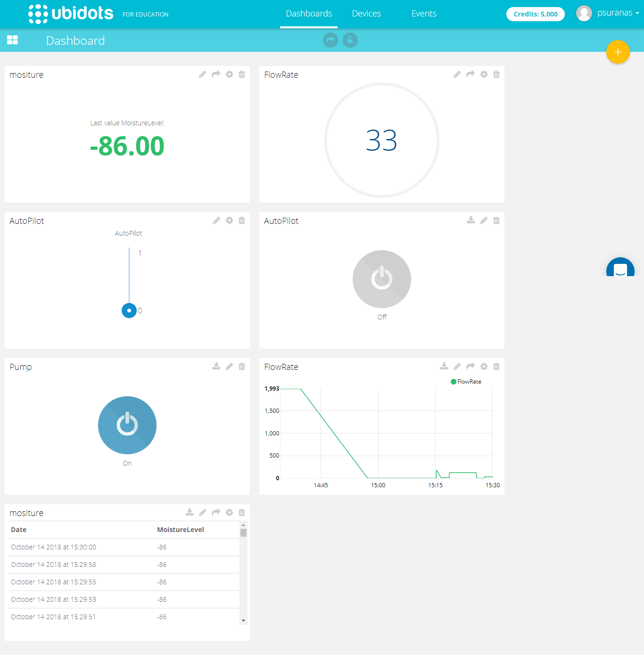Open the Devices tab
Viewport: 644px width, 655px height.
click(366, 14)
